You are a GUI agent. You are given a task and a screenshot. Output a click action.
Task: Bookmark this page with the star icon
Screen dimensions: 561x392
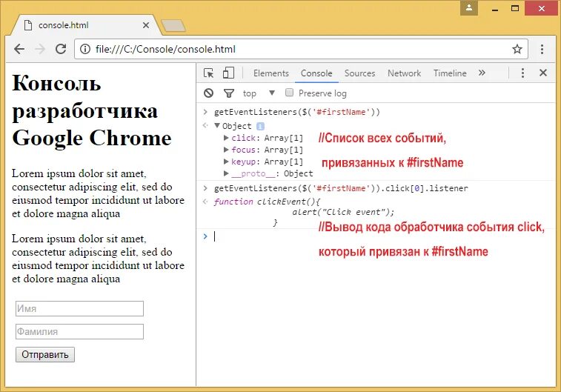tap(517, 49)
